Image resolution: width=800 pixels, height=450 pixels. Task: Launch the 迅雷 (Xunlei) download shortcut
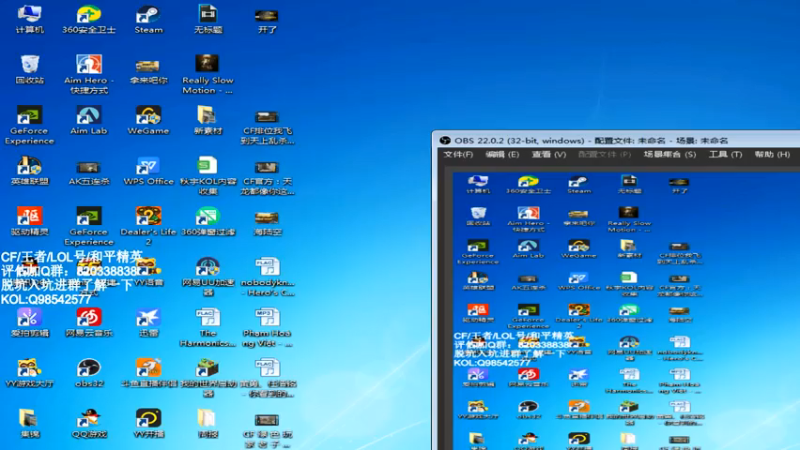[x=148, y=322]
